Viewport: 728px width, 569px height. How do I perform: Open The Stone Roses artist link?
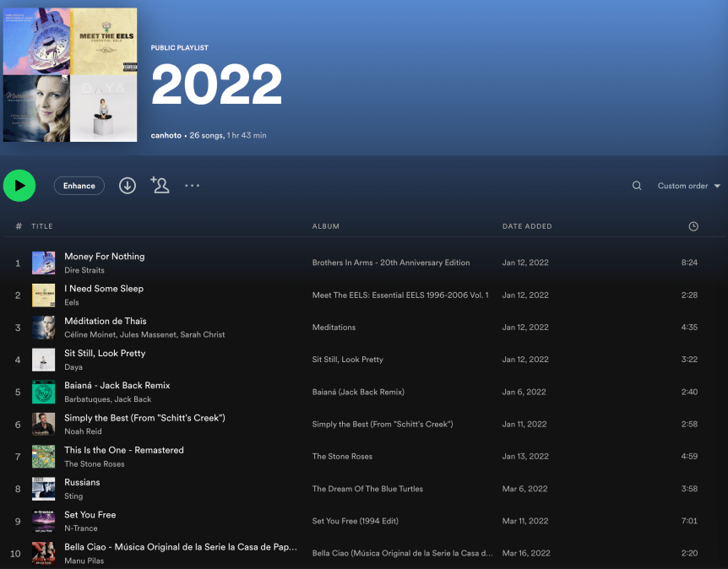point(95,464)
